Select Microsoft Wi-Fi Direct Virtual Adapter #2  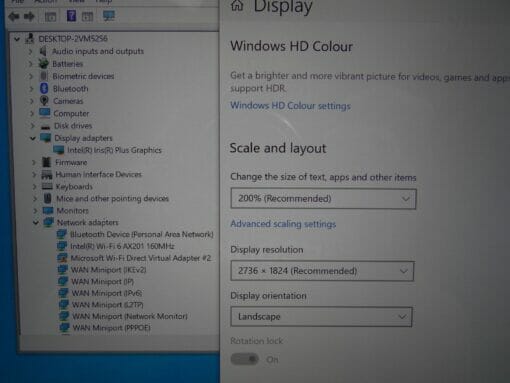141,258
